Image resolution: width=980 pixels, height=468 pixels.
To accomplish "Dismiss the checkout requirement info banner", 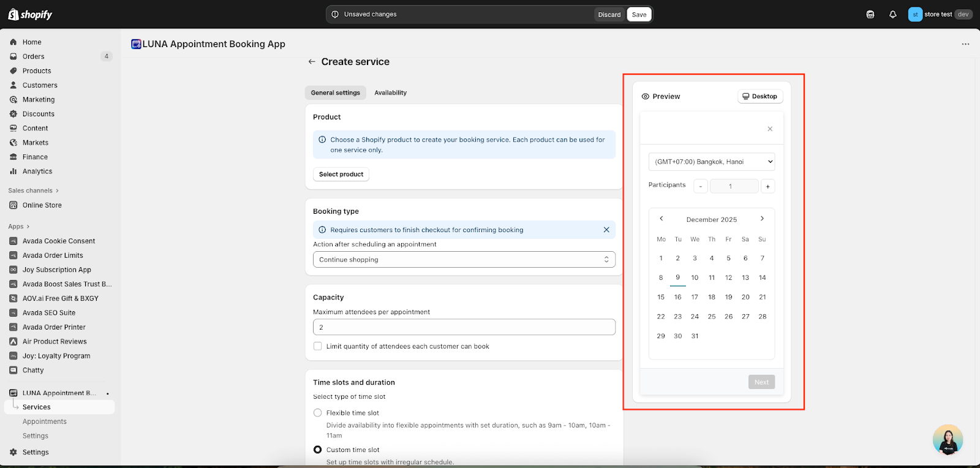I will coord(606,230).
